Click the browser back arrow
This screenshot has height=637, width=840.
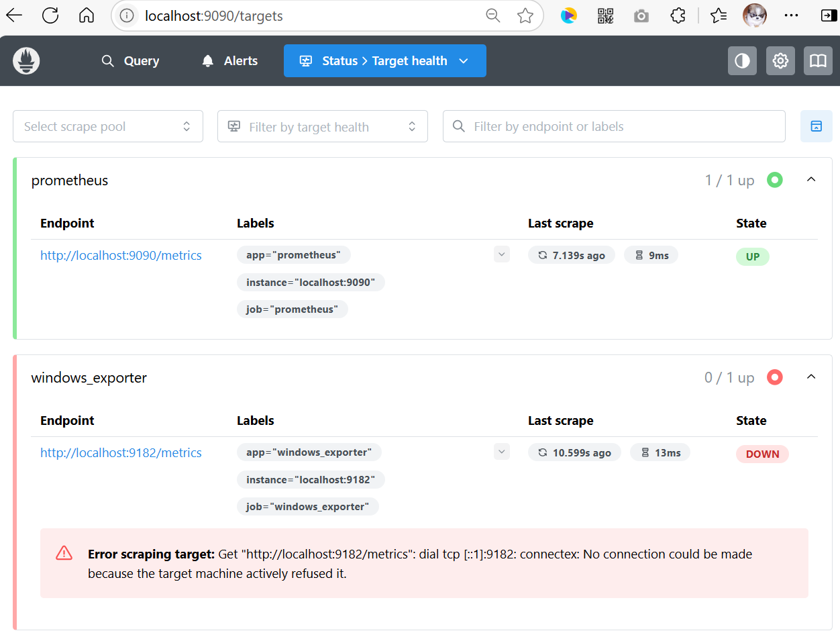pos(14,15)
